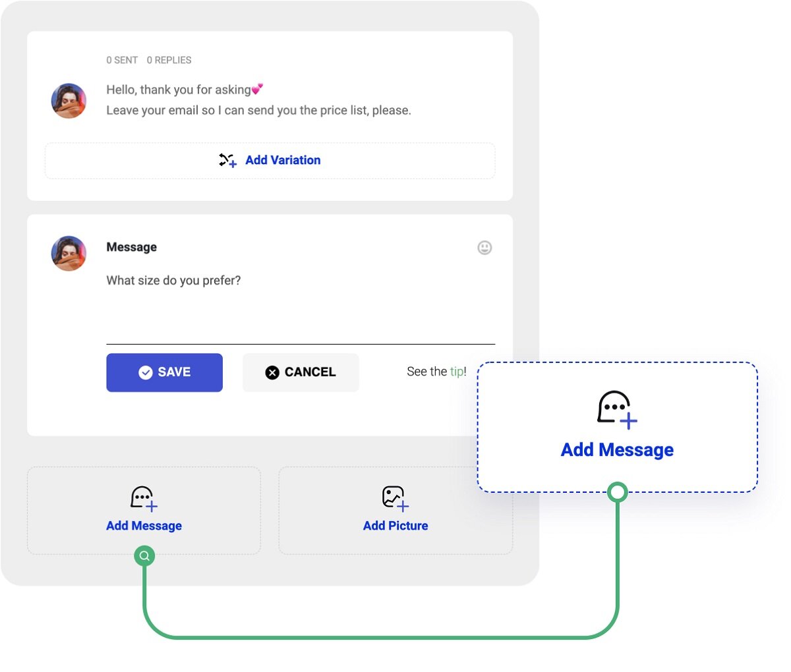791x672 pixels.
Task: Click the 'Add Picture' text label
Action: click(x=395, y=526)
